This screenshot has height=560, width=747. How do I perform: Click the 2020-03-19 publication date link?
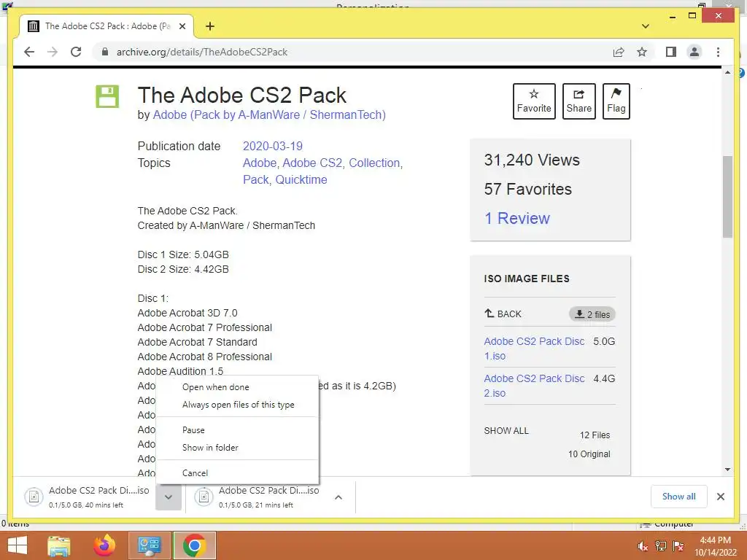point(273,146)
